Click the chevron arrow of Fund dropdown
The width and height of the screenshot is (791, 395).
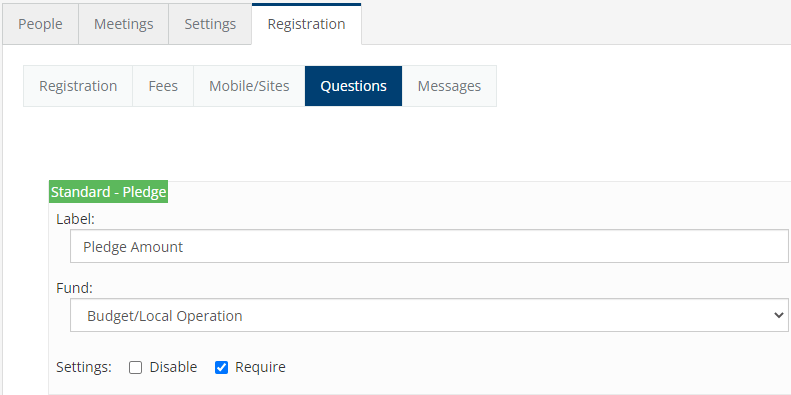[x=778, y=315]
